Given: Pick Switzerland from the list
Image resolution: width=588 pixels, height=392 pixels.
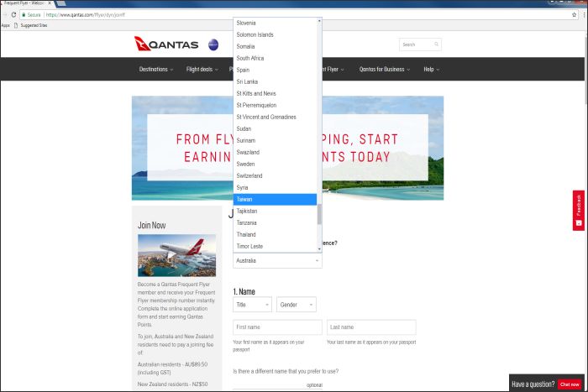Looking at the screenshot, I should [x=275, y=175].
